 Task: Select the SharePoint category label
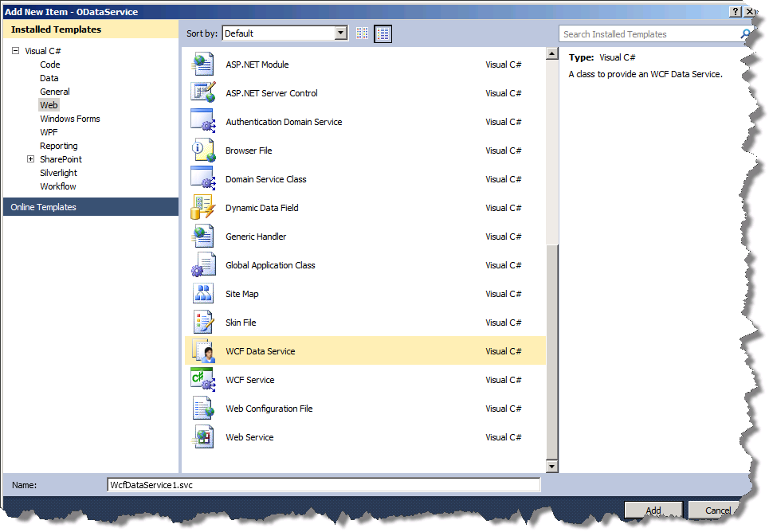61,159
